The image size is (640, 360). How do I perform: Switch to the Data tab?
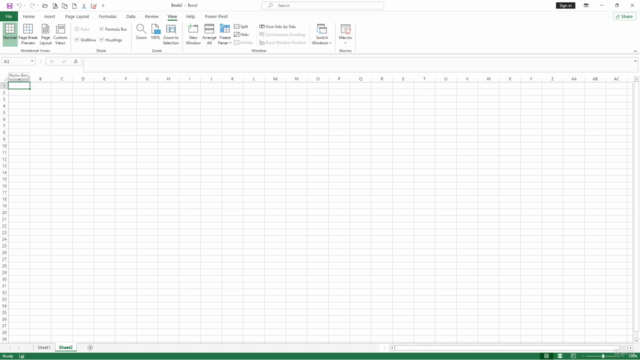pyautogui.click(x=131, y=16)
